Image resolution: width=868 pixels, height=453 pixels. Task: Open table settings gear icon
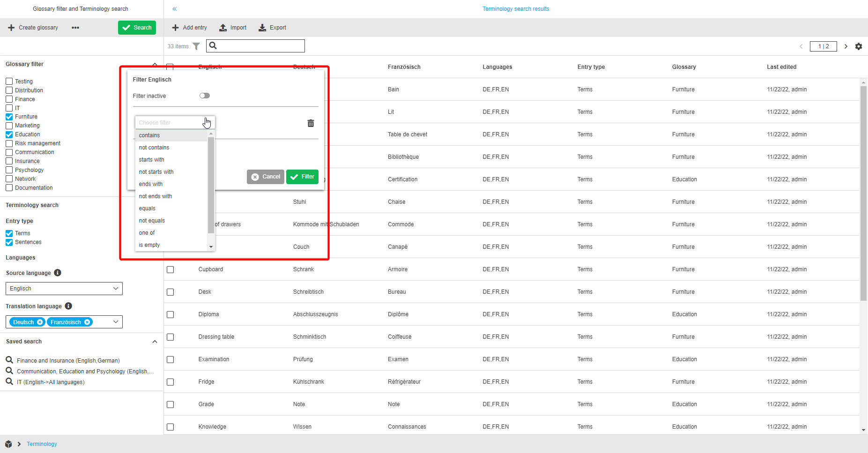tap(858, 46)
